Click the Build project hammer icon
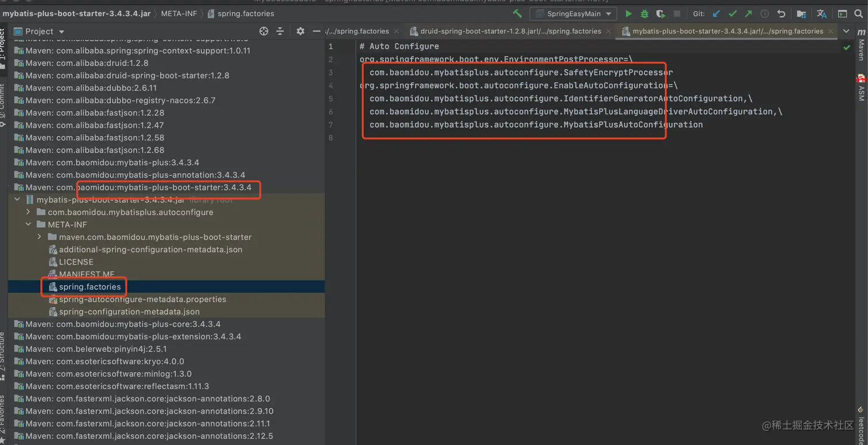 [517, 14]
